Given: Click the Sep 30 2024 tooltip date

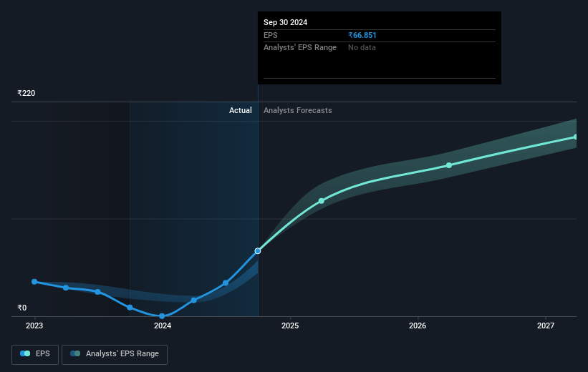Looking at the screenshot, I should click(285, 22).
